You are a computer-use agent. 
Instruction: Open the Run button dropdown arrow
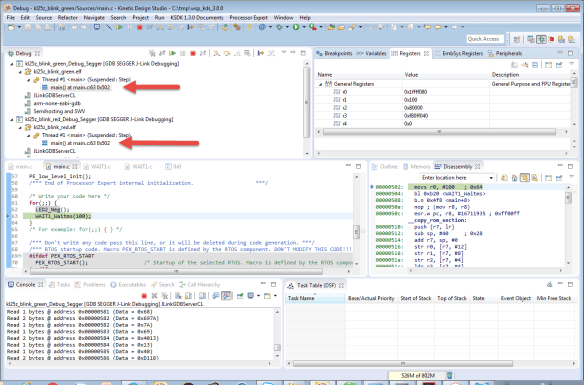point(304,27)
